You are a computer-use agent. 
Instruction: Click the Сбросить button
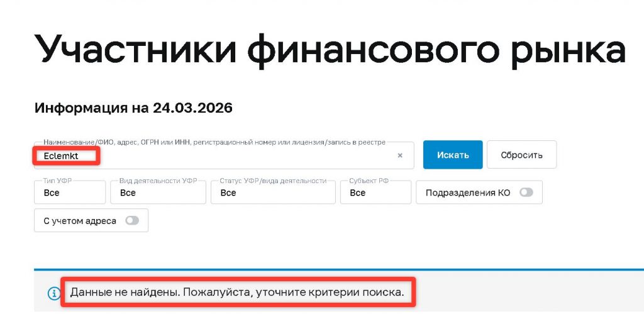pos(521,155)
